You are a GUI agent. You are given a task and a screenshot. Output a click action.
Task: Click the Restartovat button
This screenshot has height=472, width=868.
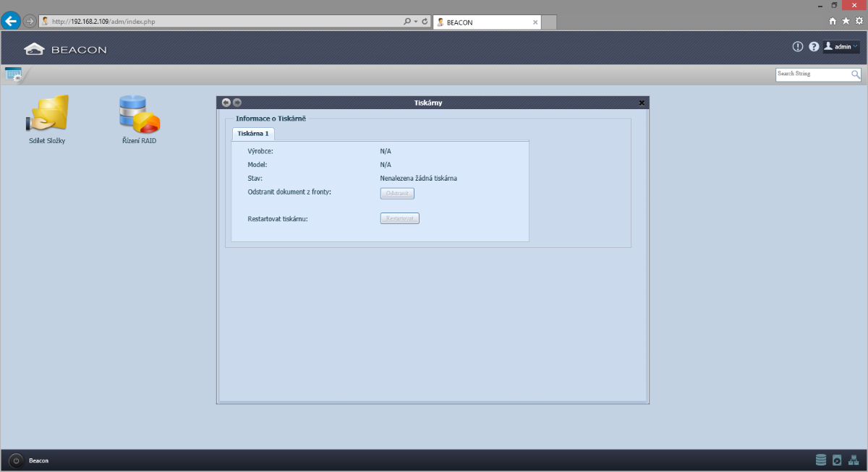coord(399,218)
